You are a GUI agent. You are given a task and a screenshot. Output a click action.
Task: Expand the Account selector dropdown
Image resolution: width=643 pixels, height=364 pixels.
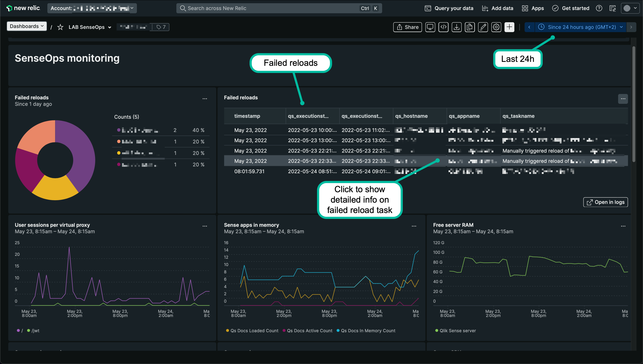[92, 8]
